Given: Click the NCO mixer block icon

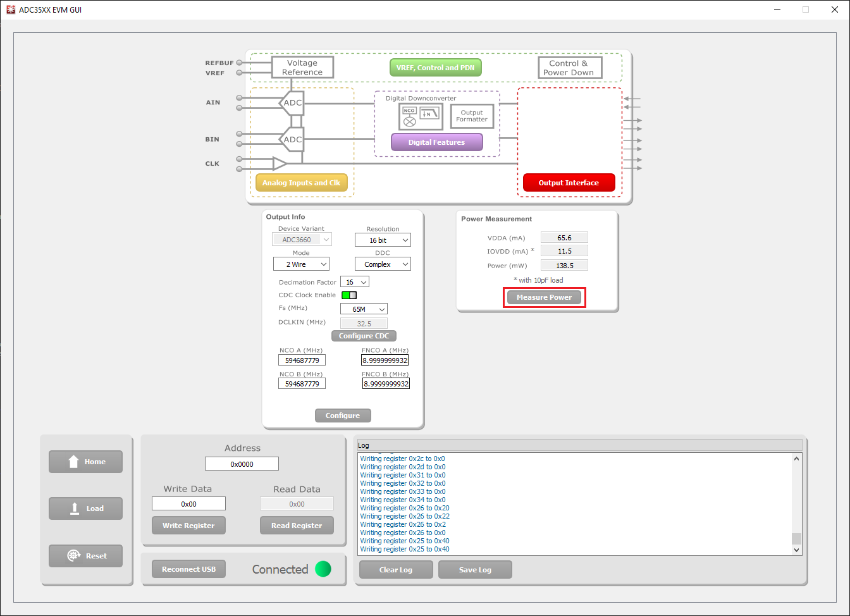Looking at the screenshot, I should (x=409, y=116).
